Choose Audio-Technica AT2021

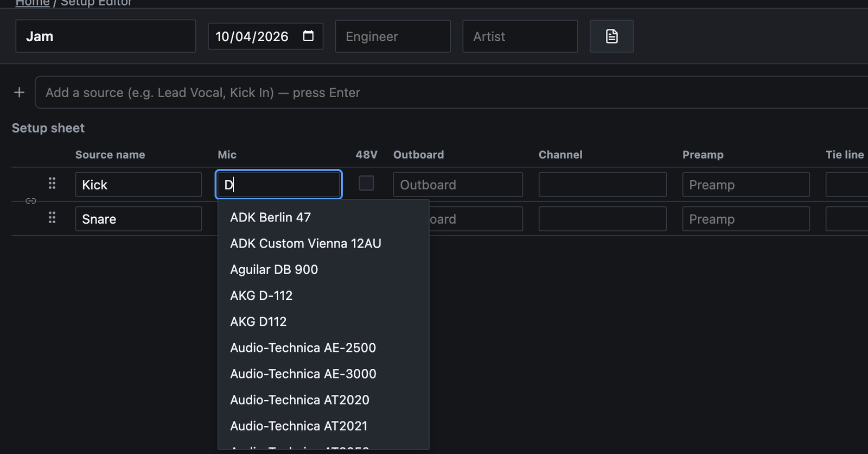(323, 426)
